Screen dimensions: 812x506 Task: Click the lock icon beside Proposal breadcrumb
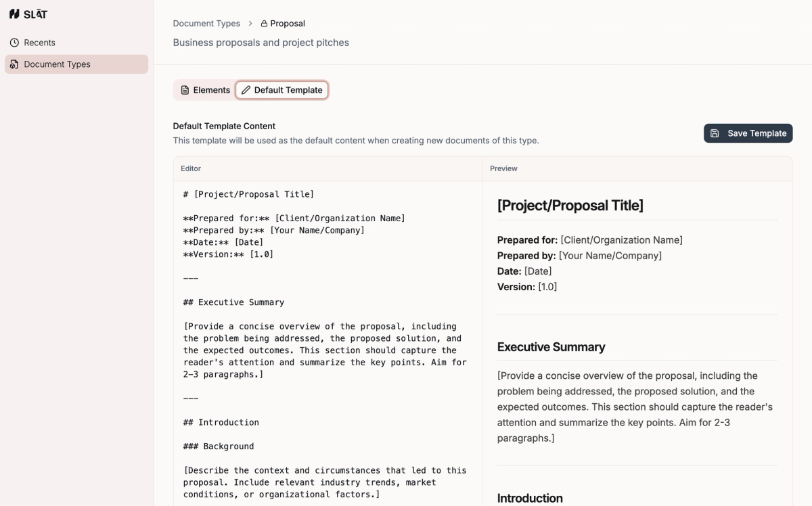(x=264, y=23)
